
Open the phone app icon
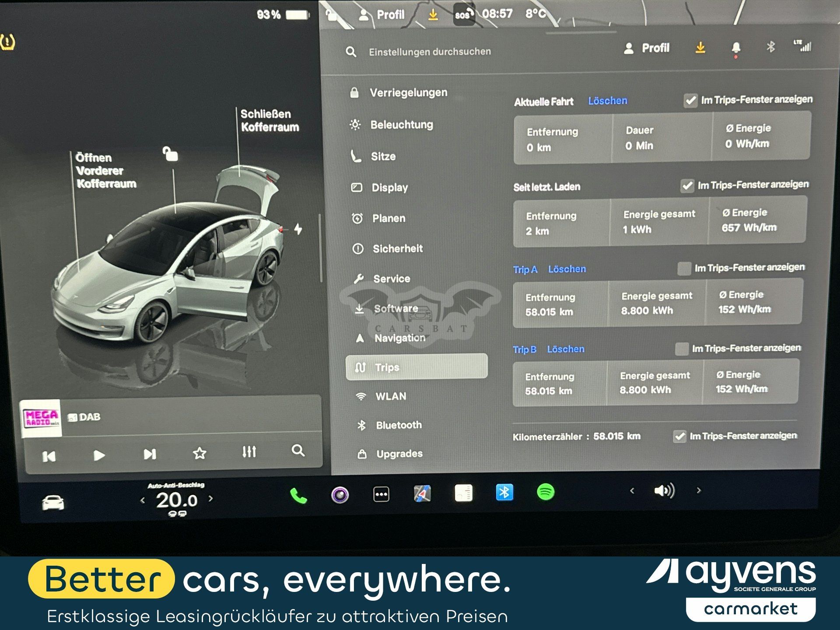(298, 496)
